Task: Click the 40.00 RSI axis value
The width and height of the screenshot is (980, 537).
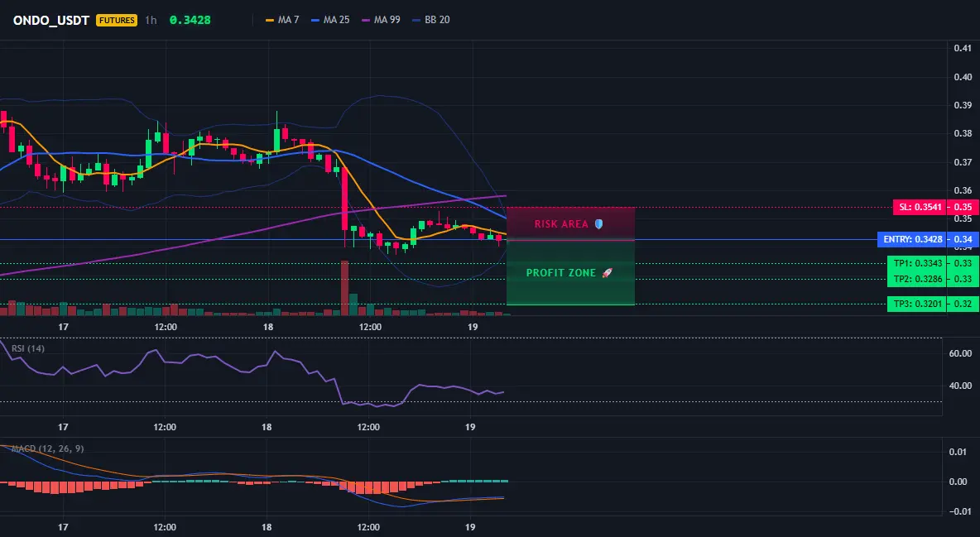Action: pyautogui.click(x=961, y=386)
